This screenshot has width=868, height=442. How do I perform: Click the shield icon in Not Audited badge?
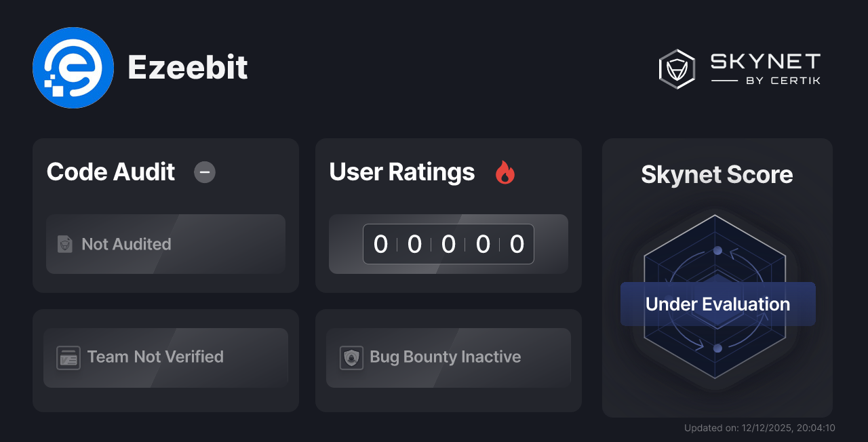click(64, 244)
